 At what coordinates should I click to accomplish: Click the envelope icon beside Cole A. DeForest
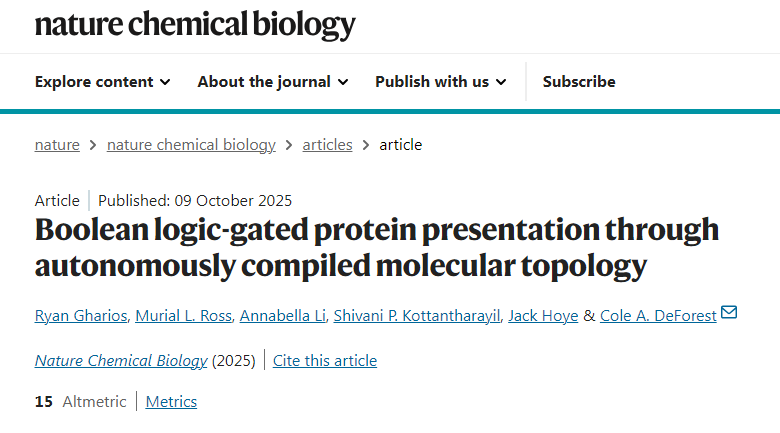coord(729,313)
